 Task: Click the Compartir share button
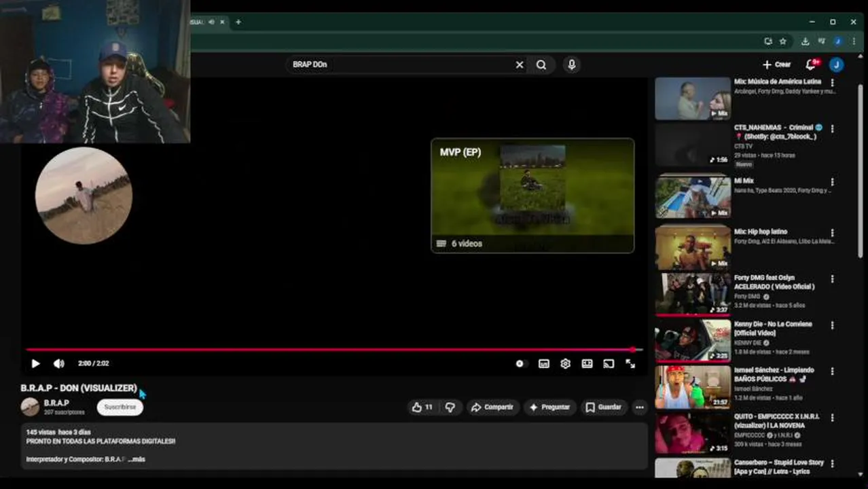[x=492, y=407]
